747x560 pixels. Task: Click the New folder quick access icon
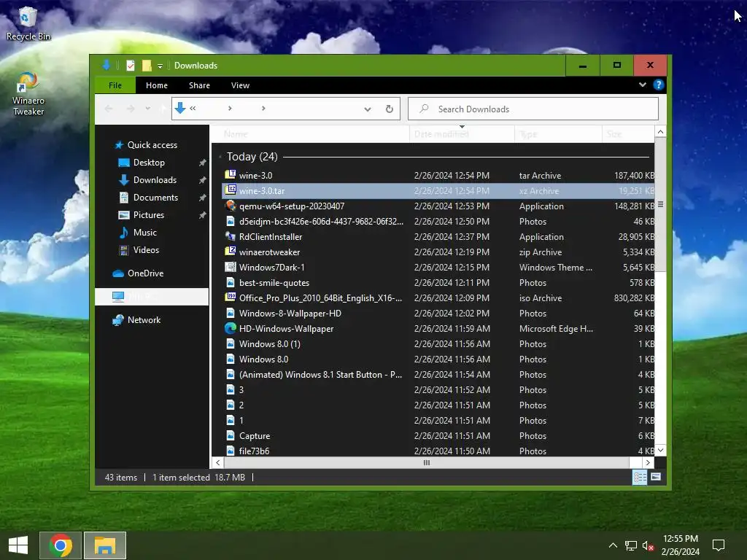pyautogui.click(x=147, y=65)
